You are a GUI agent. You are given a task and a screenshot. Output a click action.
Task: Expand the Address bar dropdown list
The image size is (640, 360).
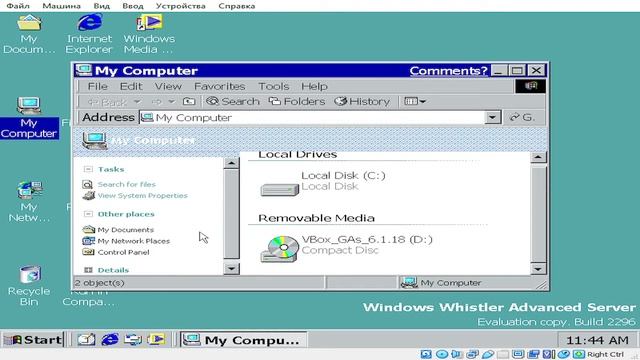493,118
